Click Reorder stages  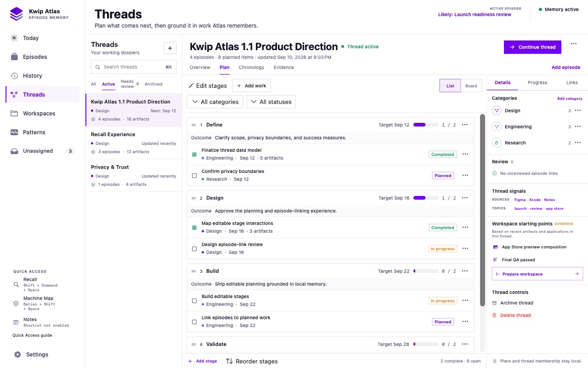[x=252, y=361]
